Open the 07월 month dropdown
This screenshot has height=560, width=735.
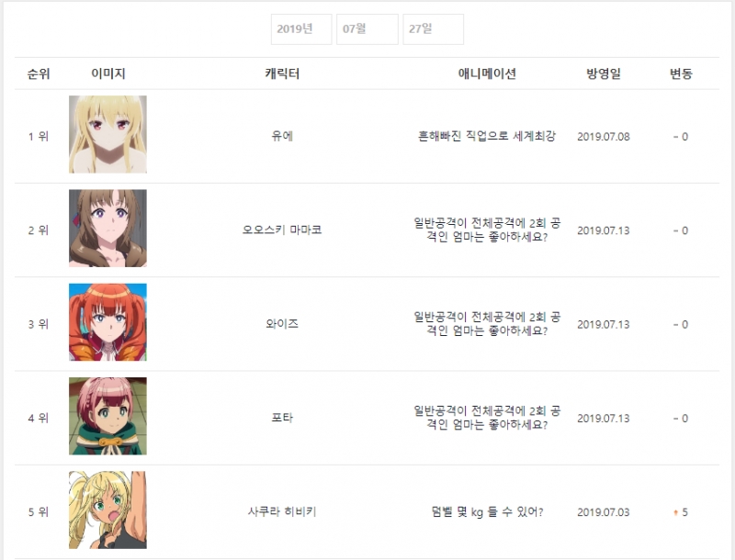[x=367, y=29]
